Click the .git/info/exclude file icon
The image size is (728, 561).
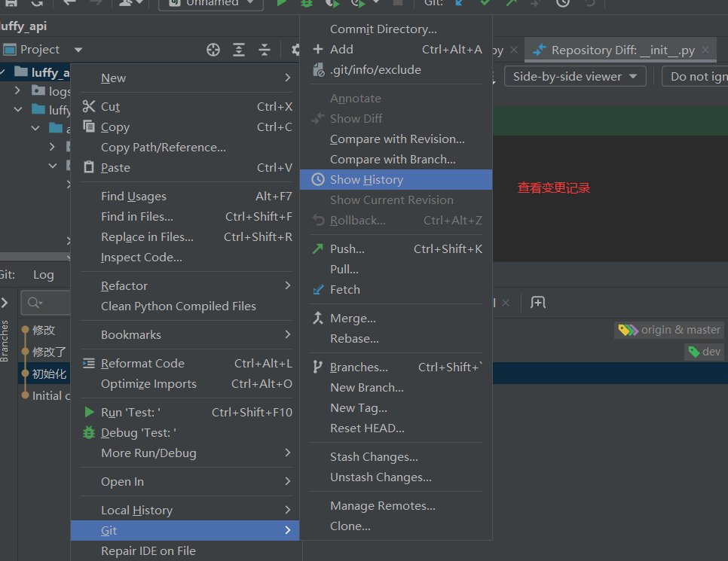[x=319, y=69]
